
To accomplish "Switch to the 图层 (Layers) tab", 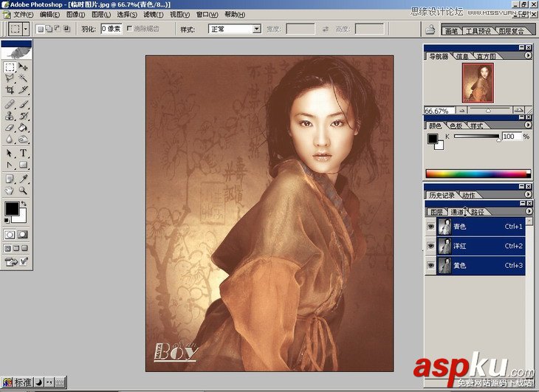I will click(x=436, y=212).
